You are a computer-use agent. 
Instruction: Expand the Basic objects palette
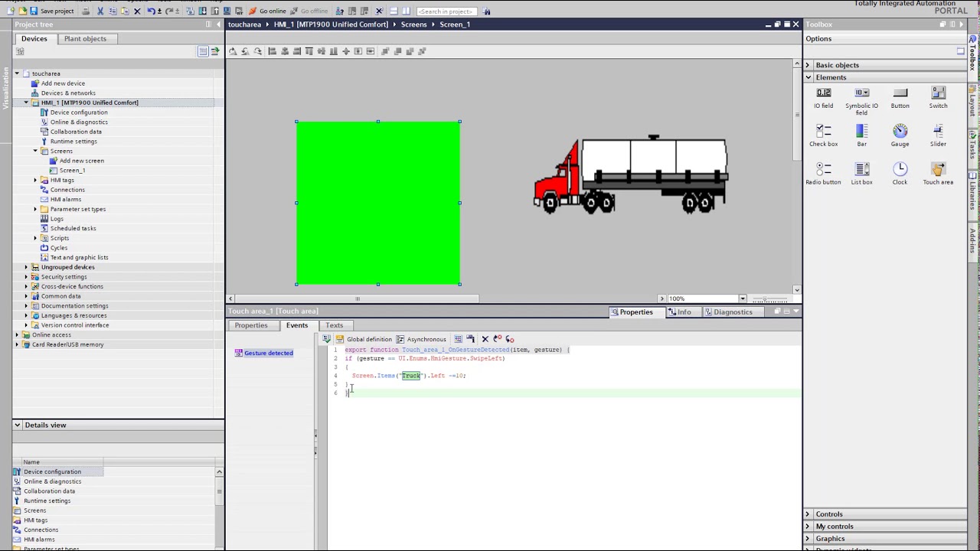coord(807,65)
